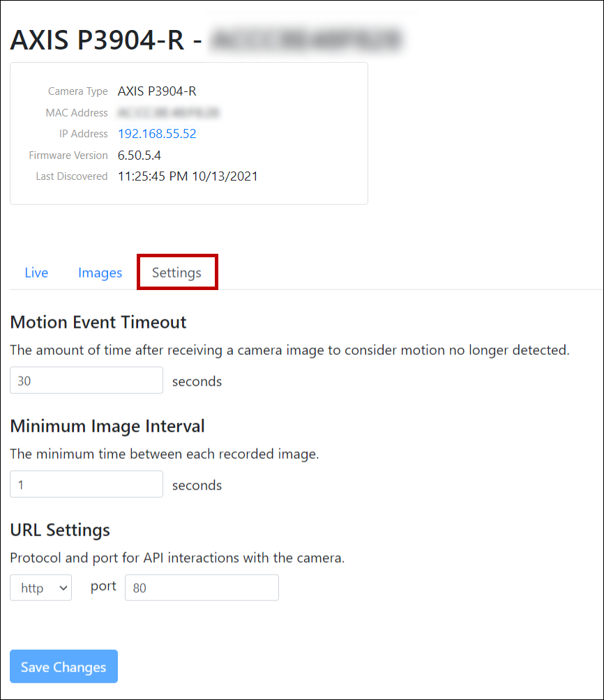Image resolution: width=604 pixels, height=700 pixels.
Task: Click the AXIS P3904-R page title
Action: 98,40
